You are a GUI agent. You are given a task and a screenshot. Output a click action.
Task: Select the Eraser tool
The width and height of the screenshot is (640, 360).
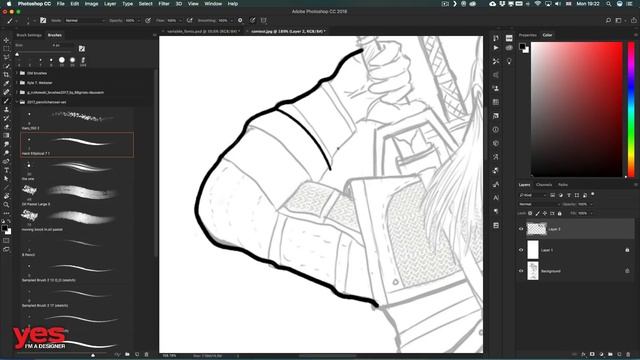(x=6, y=127)
